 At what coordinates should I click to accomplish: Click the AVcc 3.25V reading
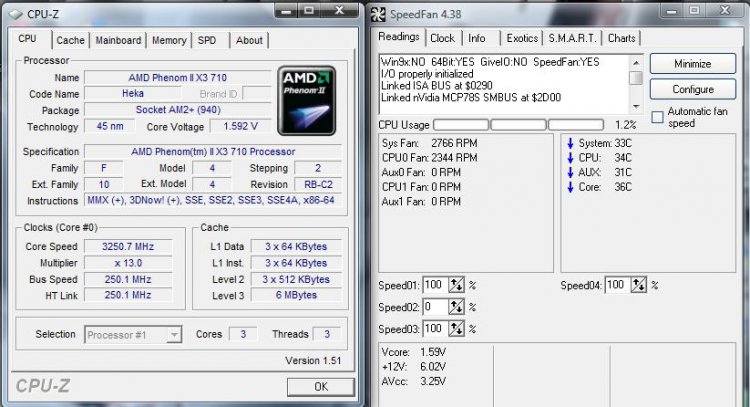click(x=414, y=381)
